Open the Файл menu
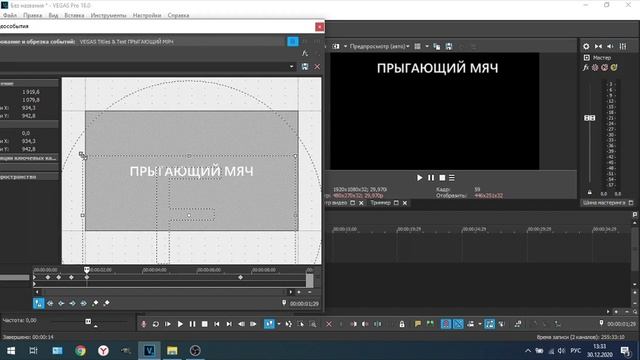 [10, 15]
